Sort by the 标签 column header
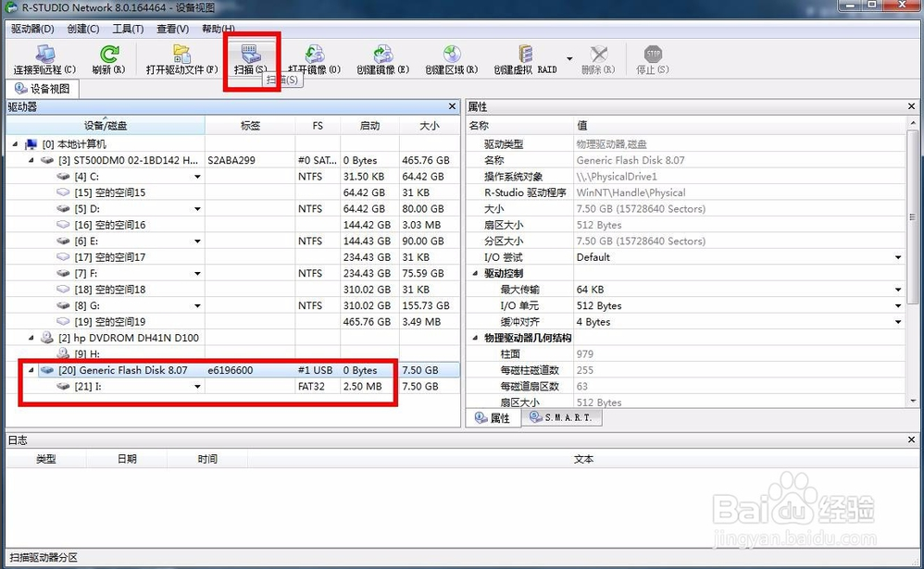 coord(250,126)
